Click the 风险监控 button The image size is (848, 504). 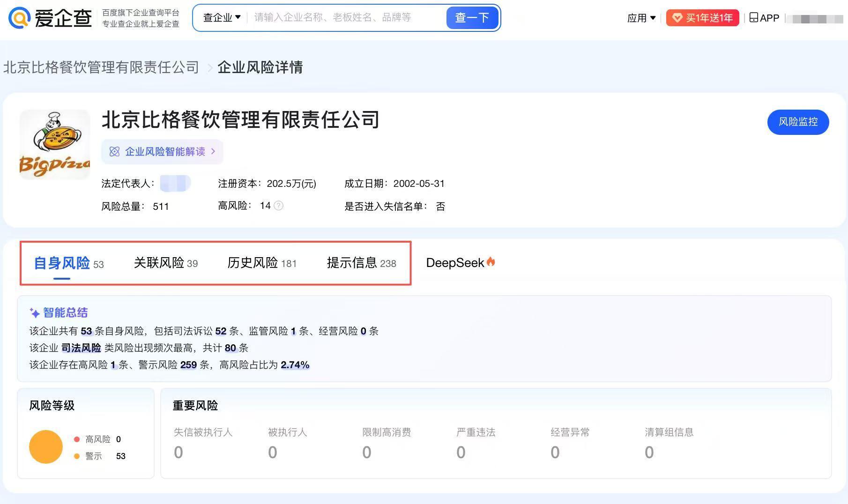798,122
